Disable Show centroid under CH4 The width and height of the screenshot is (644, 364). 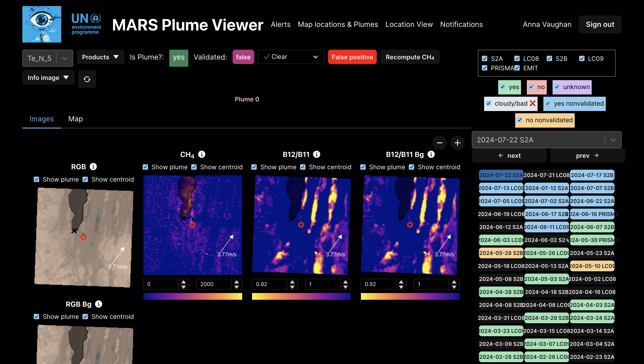[194, 167]
